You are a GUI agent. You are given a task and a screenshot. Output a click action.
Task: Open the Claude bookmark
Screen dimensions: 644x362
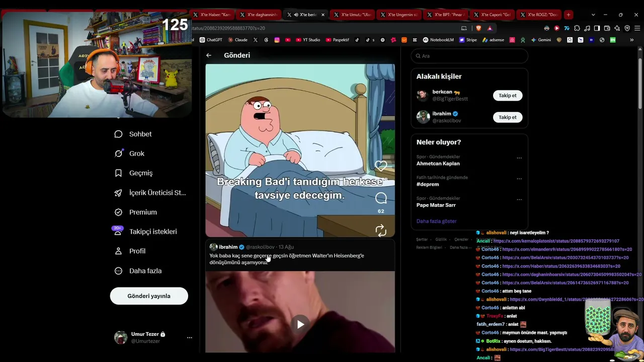point(237,40)
